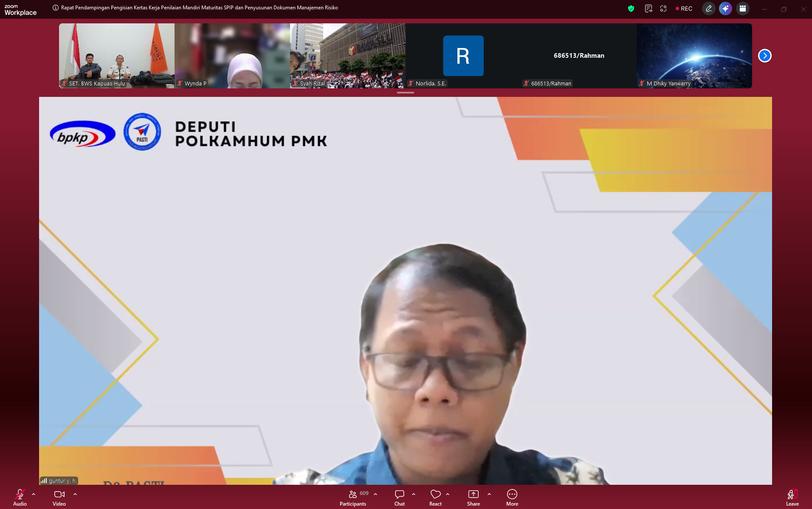This screenshot has width=812, height=509.
Task: Expand share options chevron
Action: 489,494
